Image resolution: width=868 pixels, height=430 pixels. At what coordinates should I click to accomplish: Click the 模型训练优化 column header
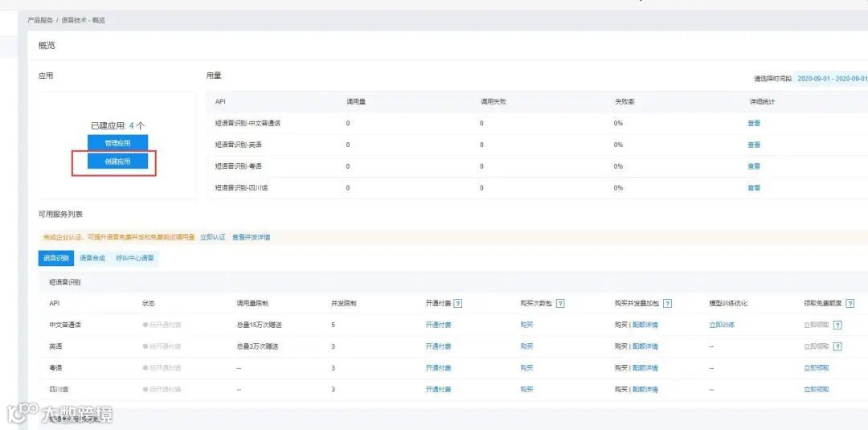click(x=728, y=303)
